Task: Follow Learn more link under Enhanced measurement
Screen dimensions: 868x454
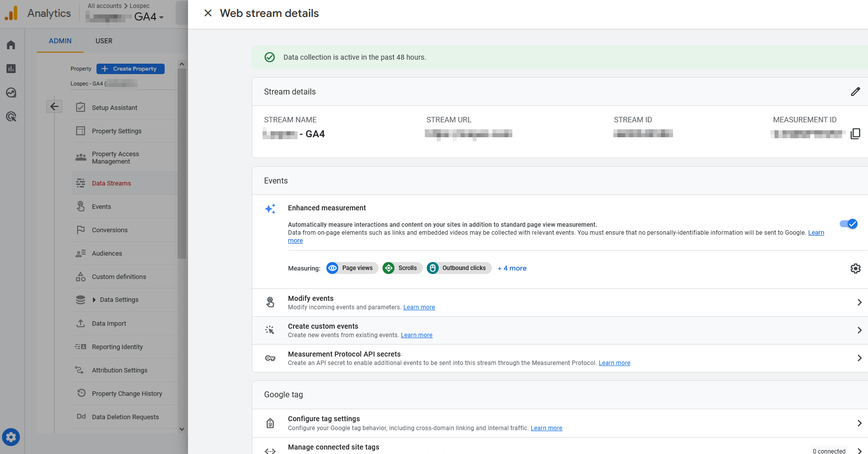Action: point(816,233)
